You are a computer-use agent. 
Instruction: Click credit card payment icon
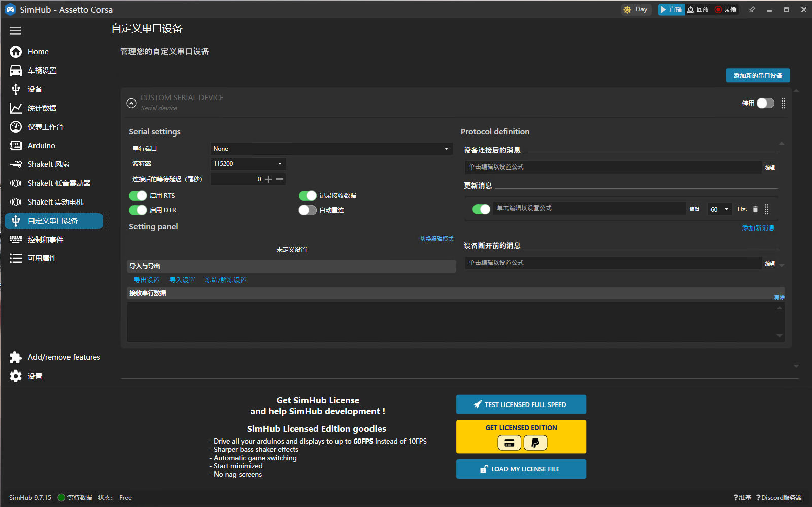[510, 443]
